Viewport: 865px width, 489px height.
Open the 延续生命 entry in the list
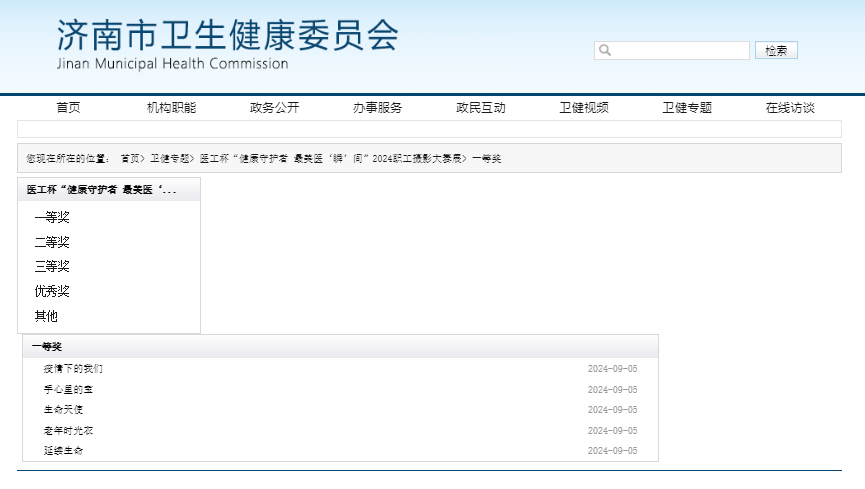tap(63, 451)
